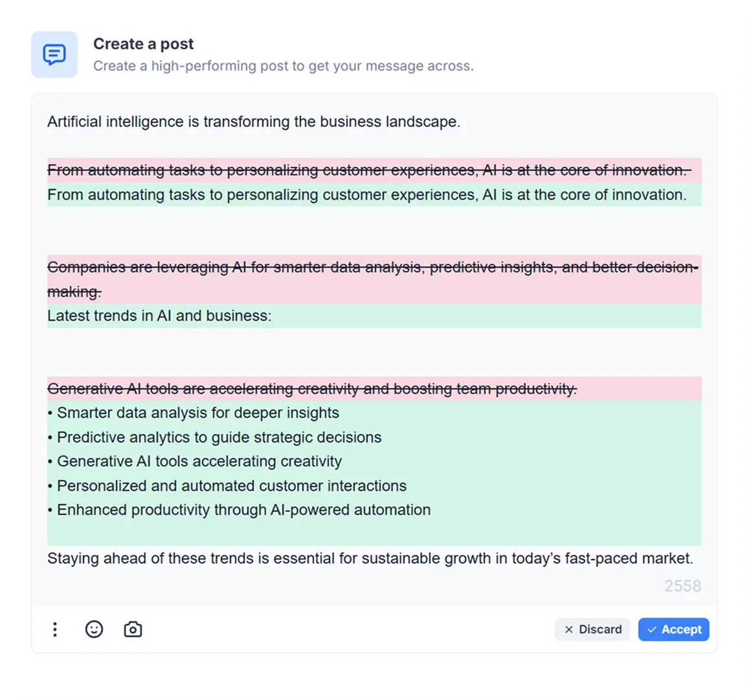749x700 pixels.
Task: Accept the suggested post edits
Action: 673,629
